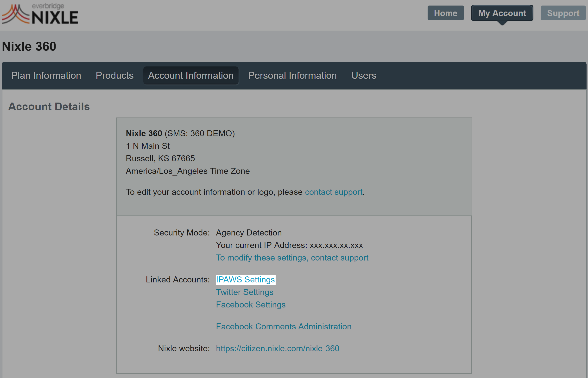Open My Account section
588x378 pixels.
coord(502,13)
